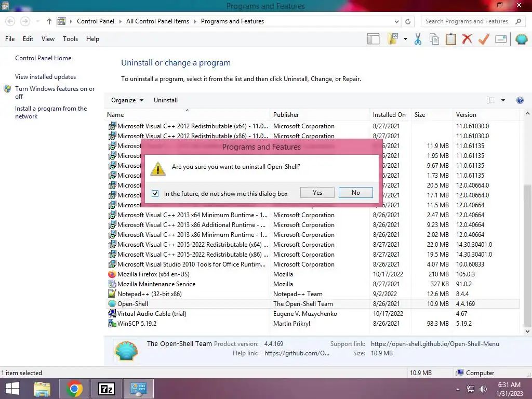The height and width of the screenshot is (399, 532).
Task: Click the Mozilla Firefox program icon
Action: click(112, 274)
